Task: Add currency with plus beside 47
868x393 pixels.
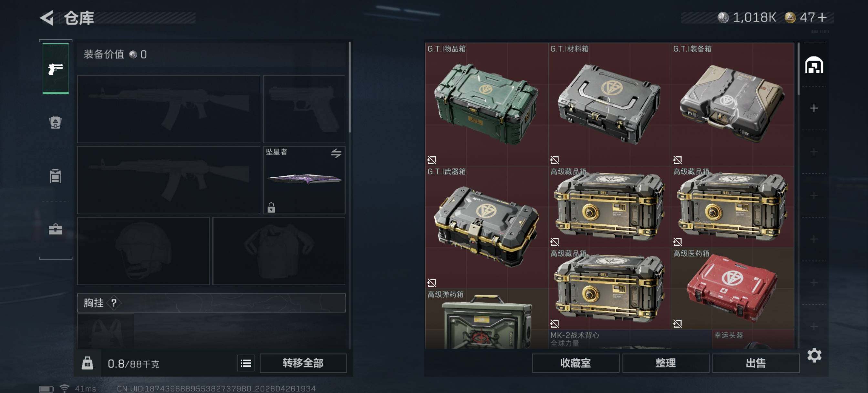Action: (x=822, y=17)
